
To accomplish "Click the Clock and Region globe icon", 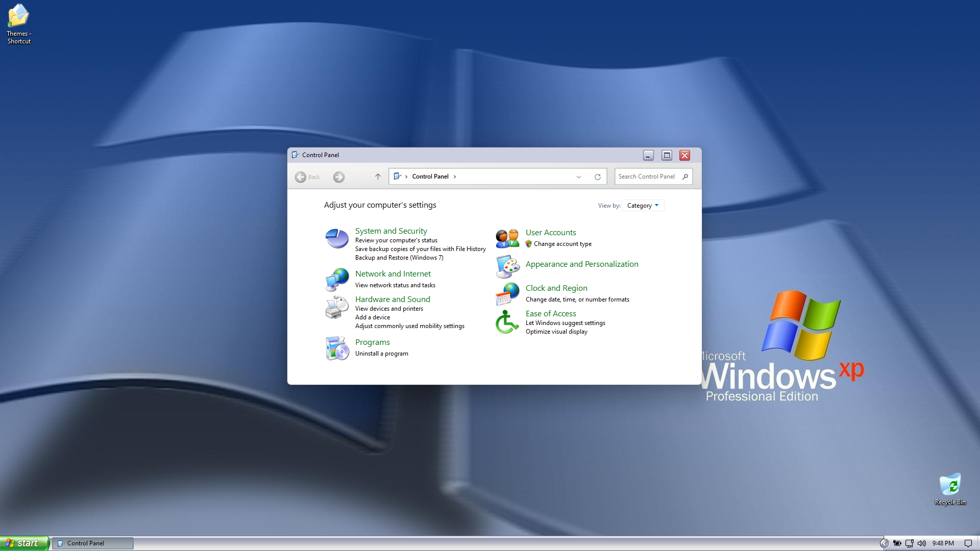I will tap(507, 294).
